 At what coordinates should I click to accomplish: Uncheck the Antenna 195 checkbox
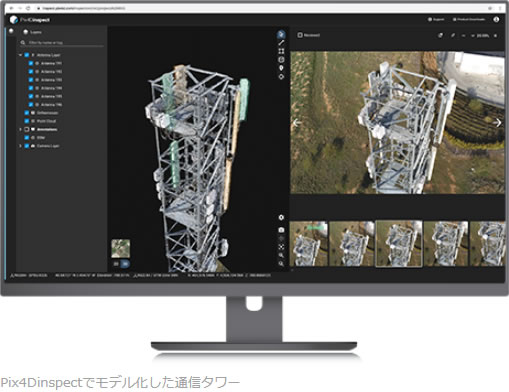(x=31, y=96)
